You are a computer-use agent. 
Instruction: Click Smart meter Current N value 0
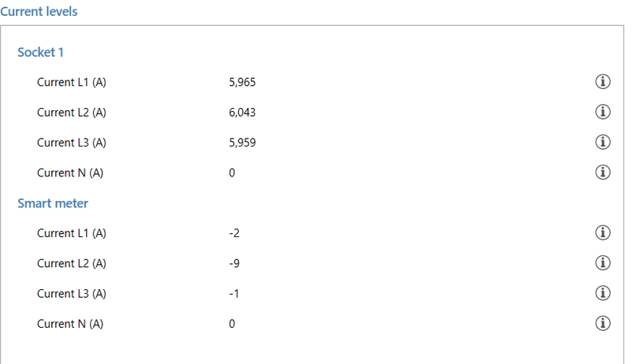(x=232, y=324)
